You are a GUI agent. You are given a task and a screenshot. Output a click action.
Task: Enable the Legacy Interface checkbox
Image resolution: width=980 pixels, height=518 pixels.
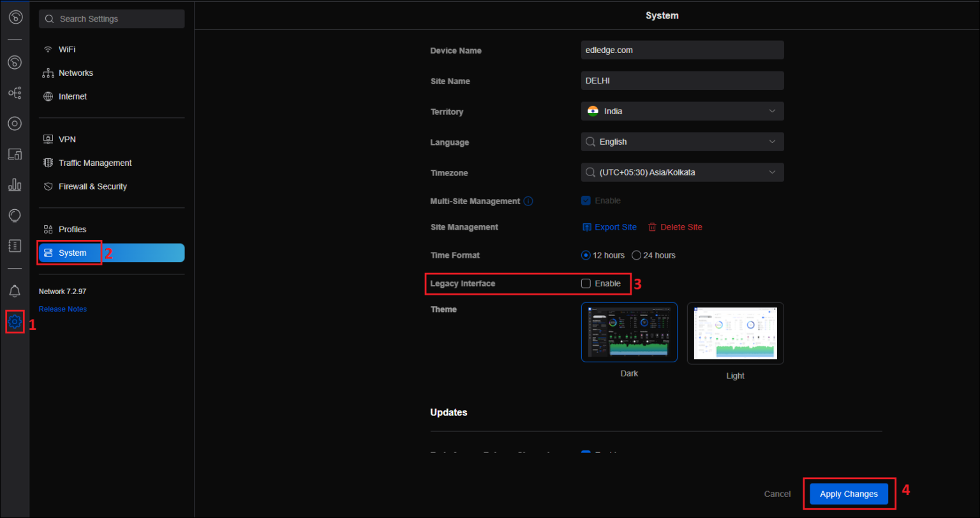coord(586,283)
